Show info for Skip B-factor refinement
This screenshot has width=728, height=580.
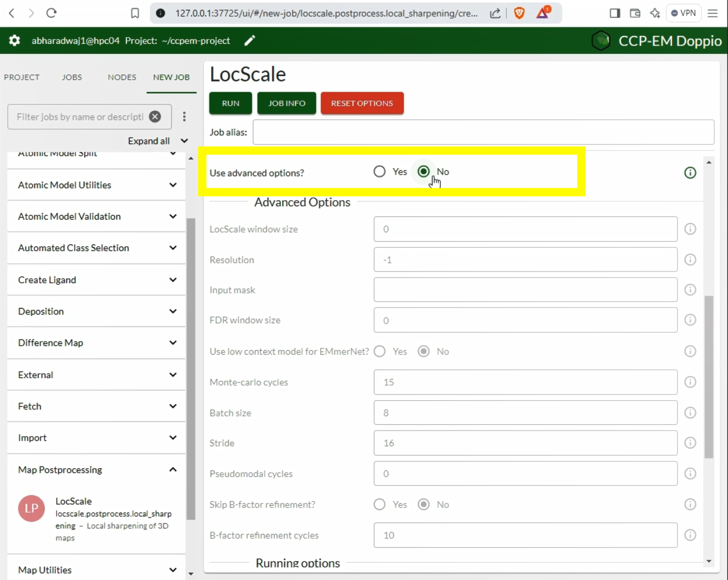(690, 504)
